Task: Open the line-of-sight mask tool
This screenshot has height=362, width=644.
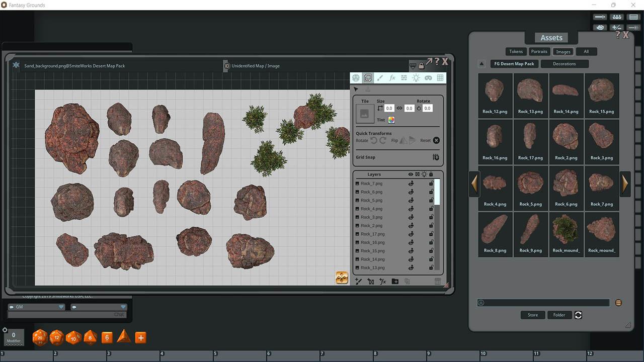Action: [x=428, y=78]
